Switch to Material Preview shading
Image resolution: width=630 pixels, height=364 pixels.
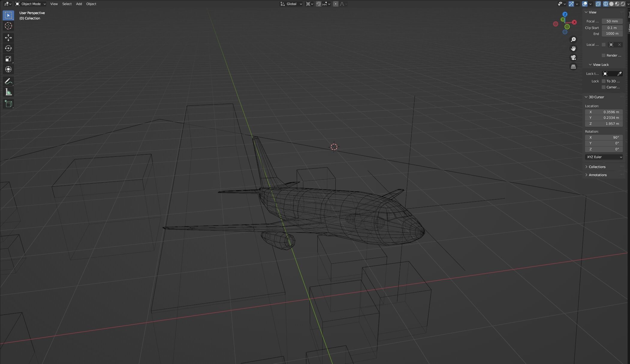tap(617, 4)
